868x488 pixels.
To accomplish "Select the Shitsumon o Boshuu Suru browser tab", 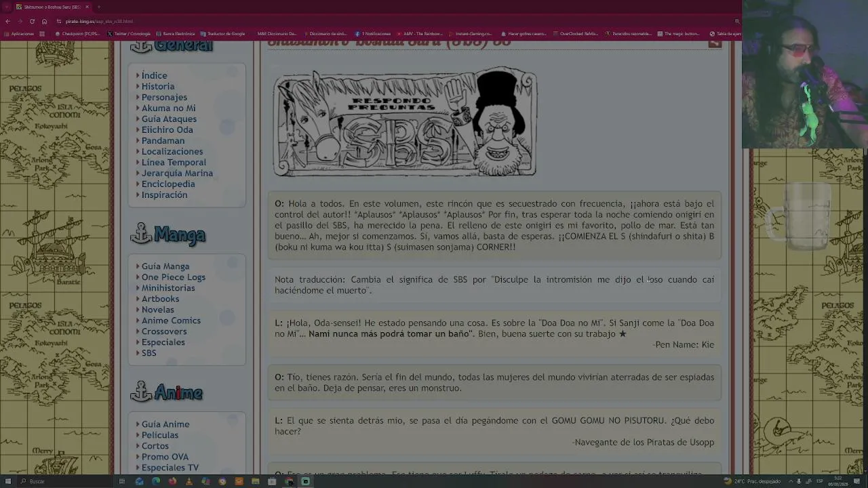I will (x=53, y=7).
